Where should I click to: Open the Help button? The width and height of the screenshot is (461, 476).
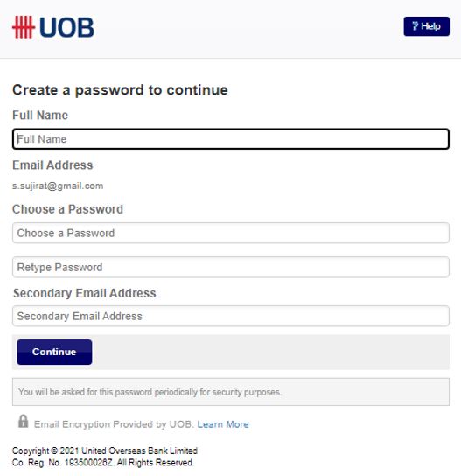tap(426, 26)
